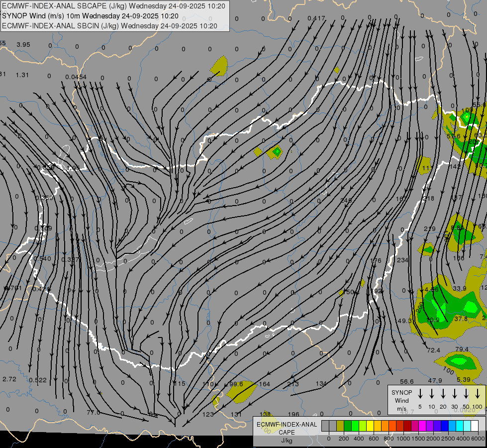The height and width of the screenshot is (448, 487).
Task: Click the 134 CAPE value
Action: point(321,384)
